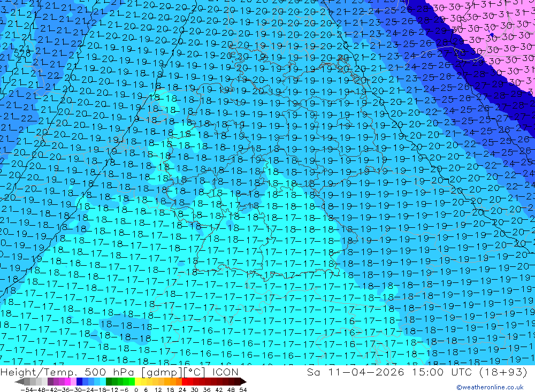Click the weatheronline.co.uk copyright link

pos(490,387)
